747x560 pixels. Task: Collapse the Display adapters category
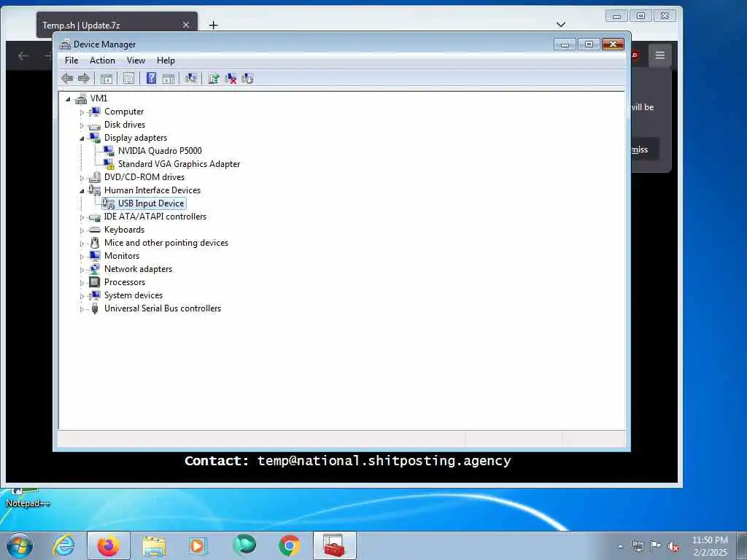82,139
